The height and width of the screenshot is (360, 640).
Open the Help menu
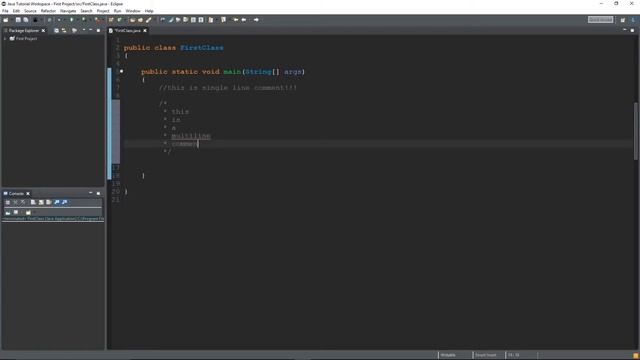tap(149, 11)
